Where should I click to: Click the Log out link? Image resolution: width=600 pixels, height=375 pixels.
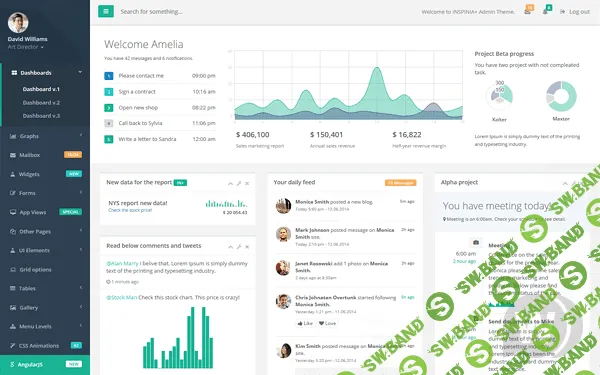575,12
